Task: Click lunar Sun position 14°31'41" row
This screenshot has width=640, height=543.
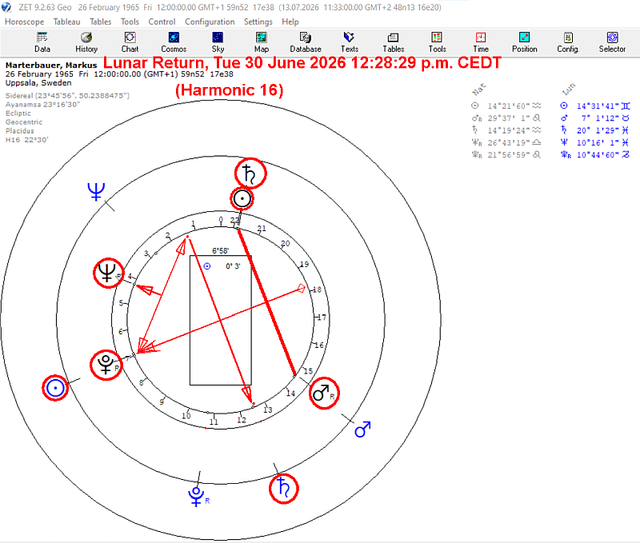Action: click(595, 106)
